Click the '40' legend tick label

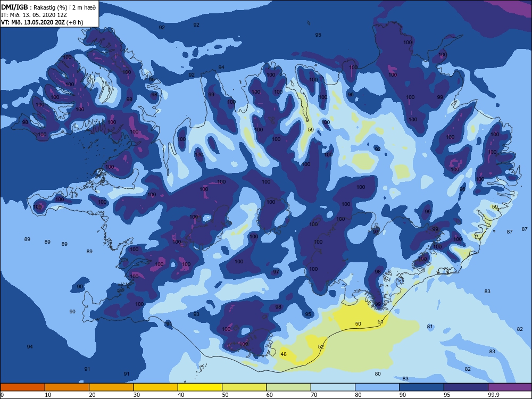(x=181, y=395)
